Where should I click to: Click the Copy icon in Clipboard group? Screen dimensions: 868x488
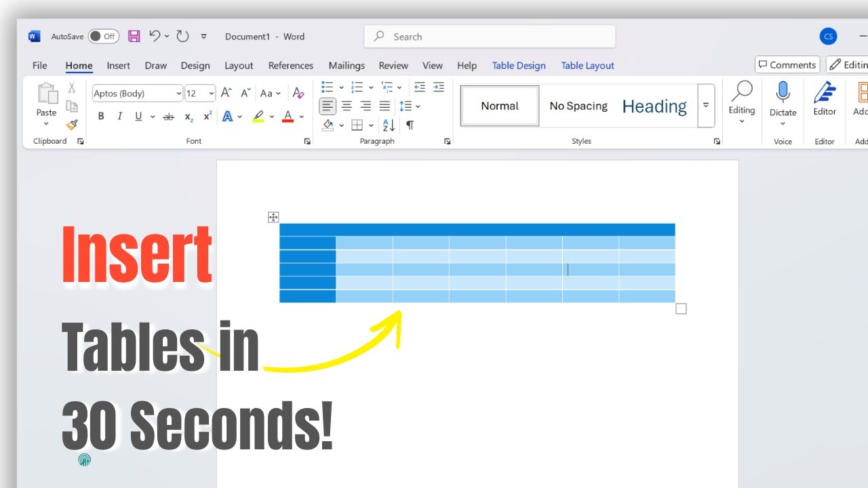(71, 106)
